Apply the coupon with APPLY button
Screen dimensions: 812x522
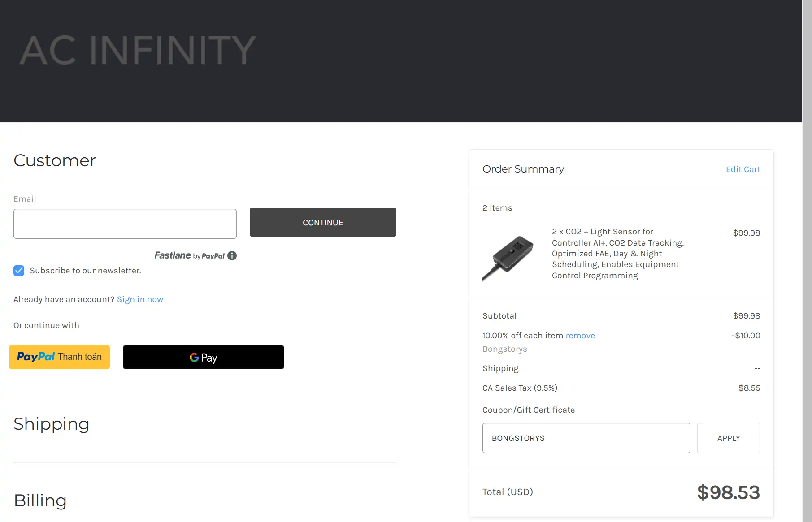pos(729,438)
